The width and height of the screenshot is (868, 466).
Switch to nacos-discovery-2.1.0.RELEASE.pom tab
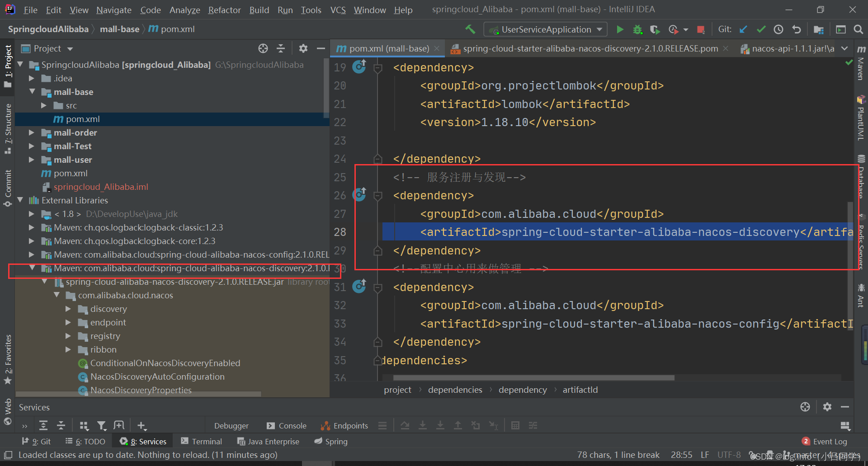590,48
